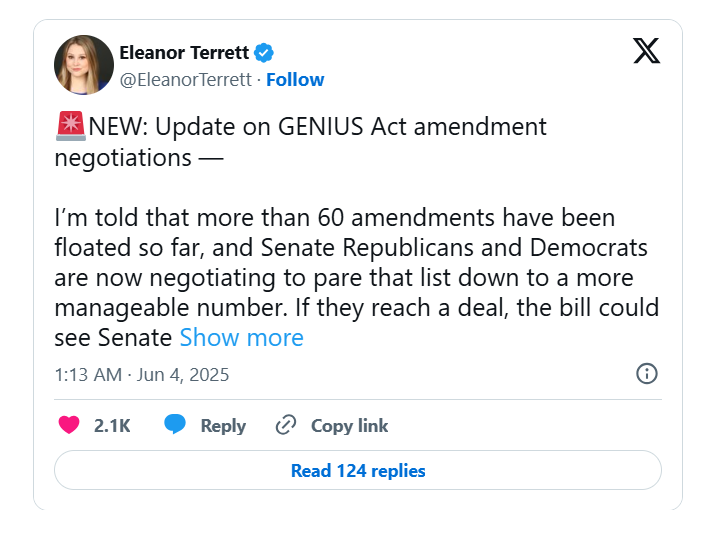Click the NEW: Update on GENIUS Act headline

click(x=317, y=127)
